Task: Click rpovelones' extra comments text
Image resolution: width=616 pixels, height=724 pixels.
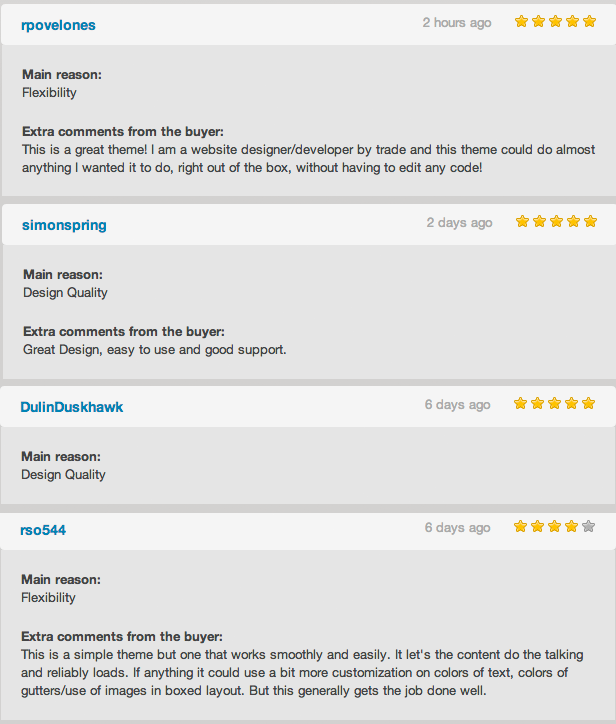Action: [308, 158]
